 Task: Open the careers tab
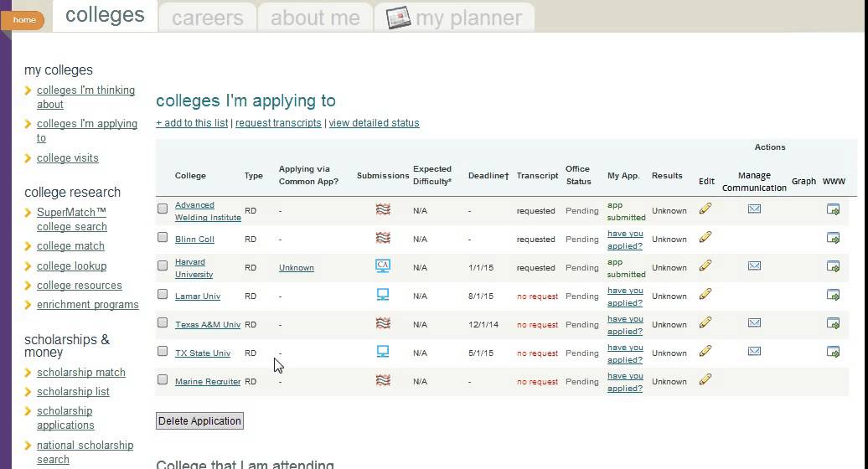(208, 18)
